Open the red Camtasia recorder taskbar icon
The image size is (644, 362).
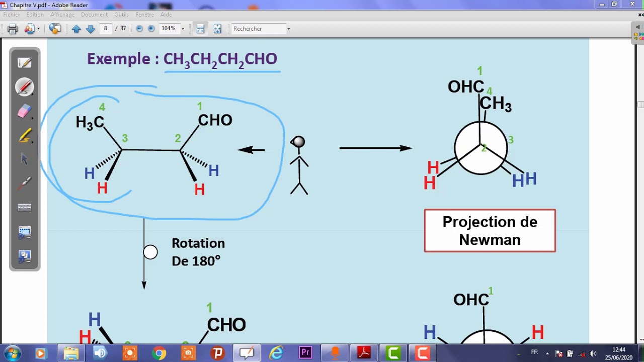423,353
